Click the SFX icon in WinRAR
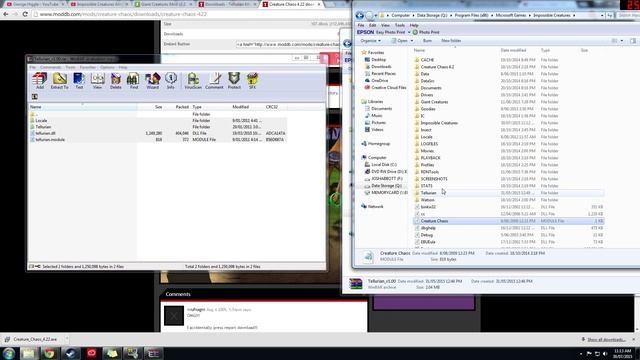 point(252,80)
